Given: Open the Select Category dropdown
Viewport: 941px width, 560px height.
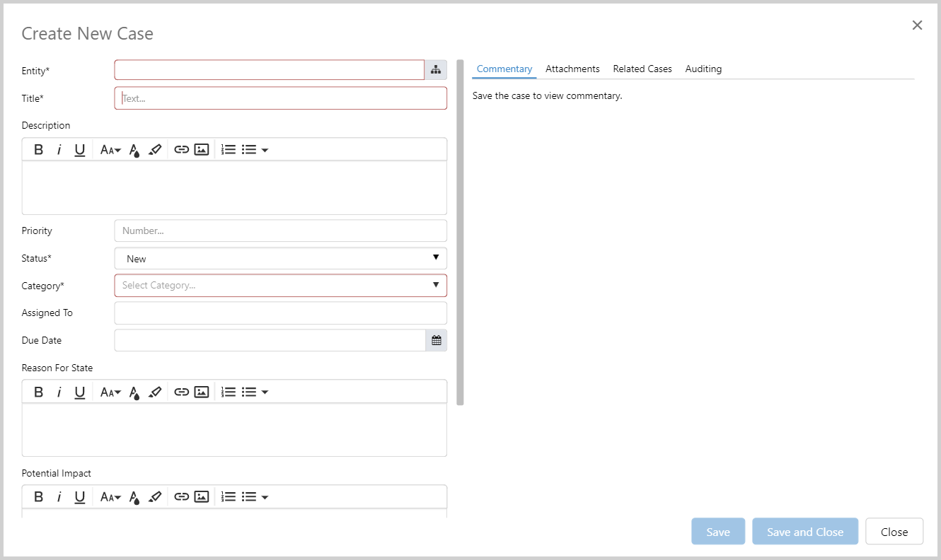Looking at the screenshot, I should pyautogui.click(x=280, y=286).
